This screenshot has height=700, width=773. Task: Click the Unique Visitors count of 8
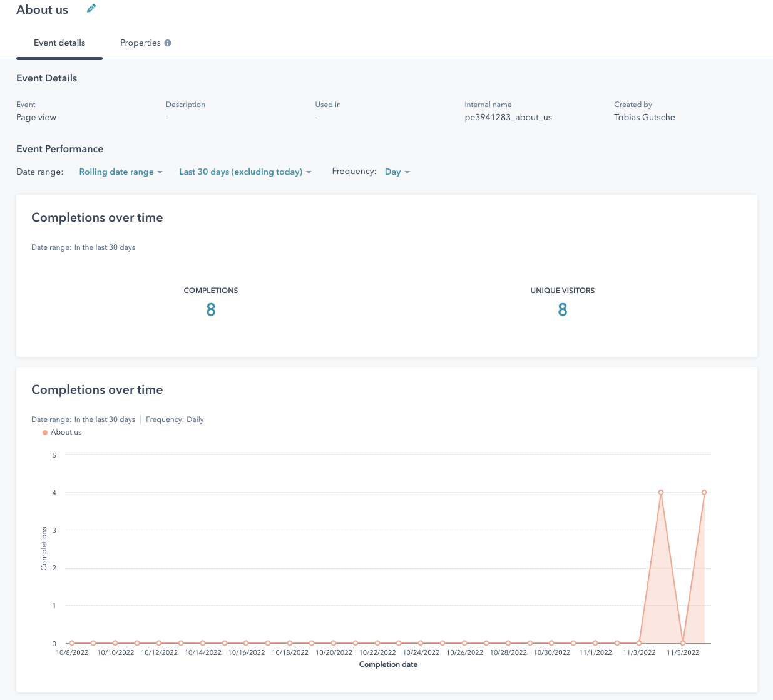coord(562,310)
